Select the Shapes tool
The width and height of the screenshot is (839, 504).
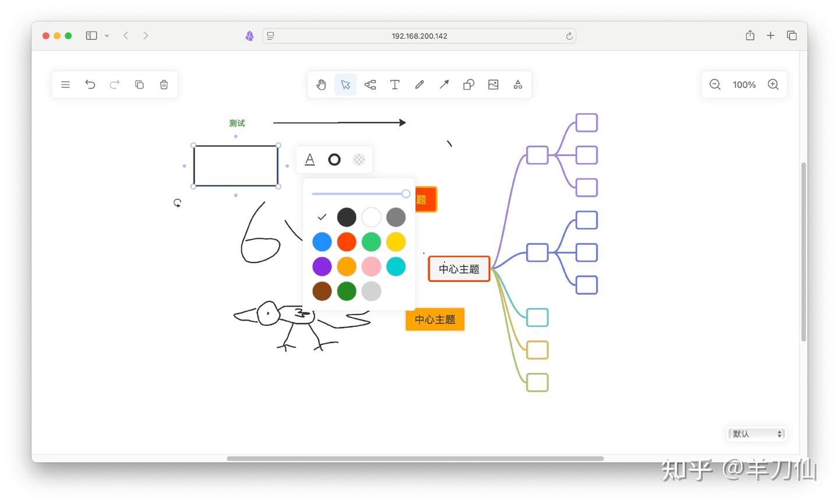coord(468,84)
